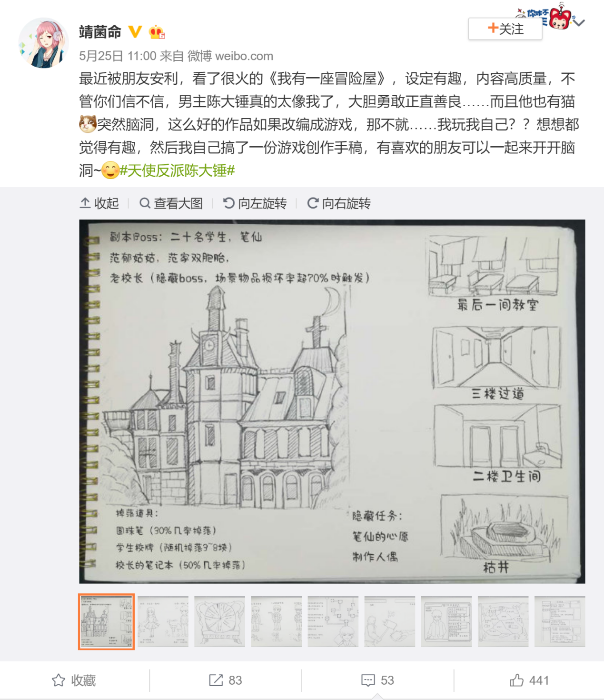The image size is (604, 700).
Task: Open hashtag #天使反派陈大锤#
Action: tap(177, 170)
